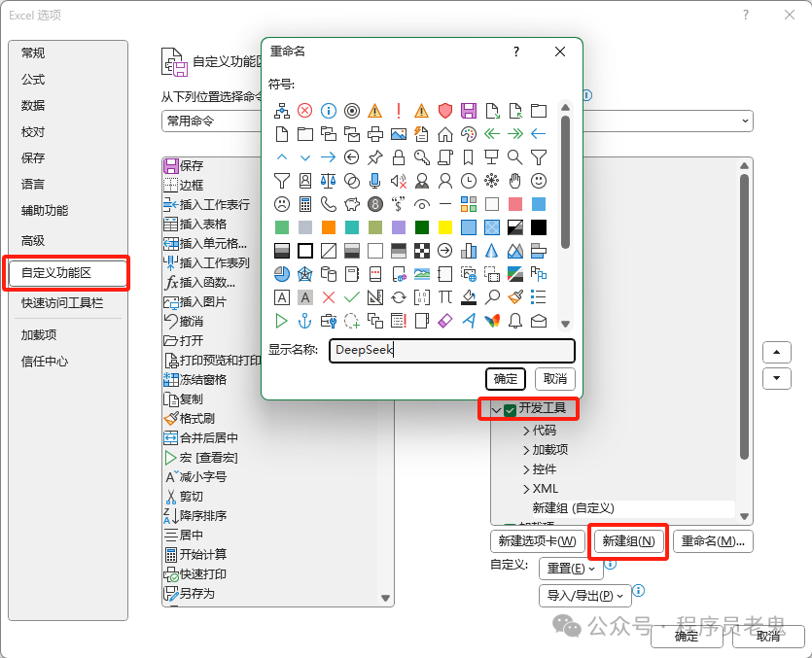Click the 新建组(N) button
The image size is (812, 658).
tap(628, 541)
